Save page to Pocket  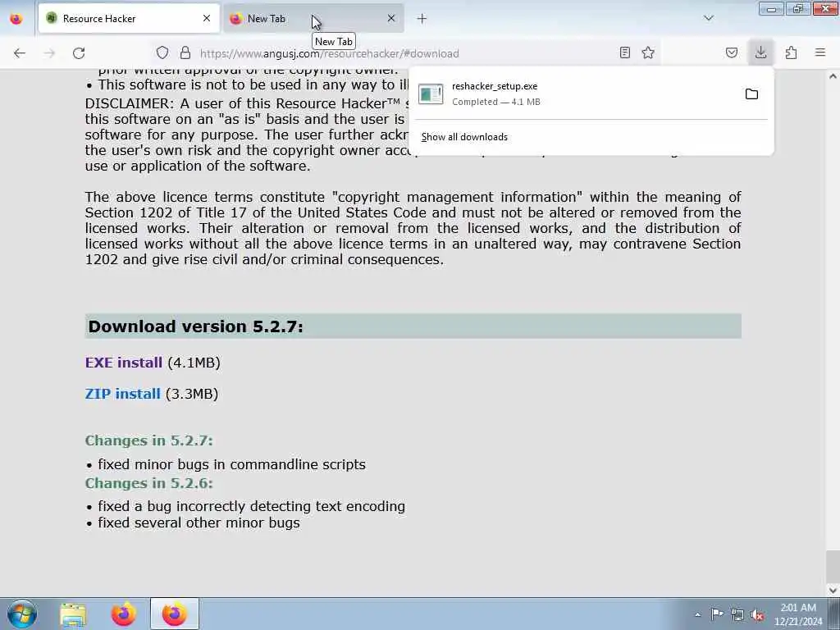pyautogui.click(x=732, y=52)
